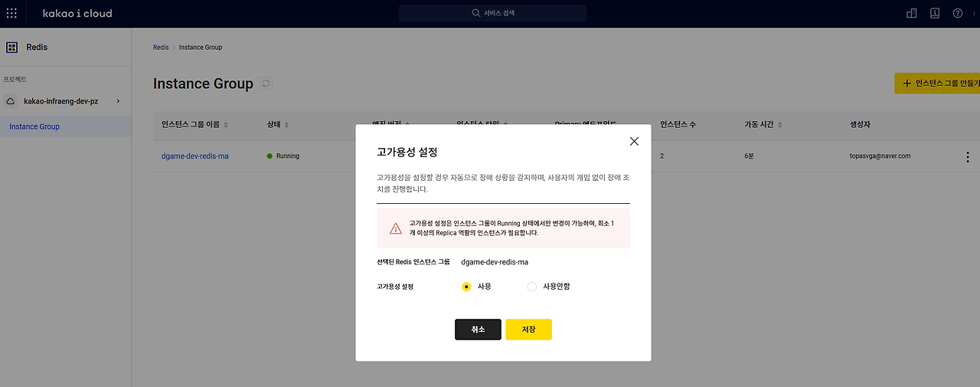
Task: Select Instance Group in the sidebar
Action: [66, 126]
